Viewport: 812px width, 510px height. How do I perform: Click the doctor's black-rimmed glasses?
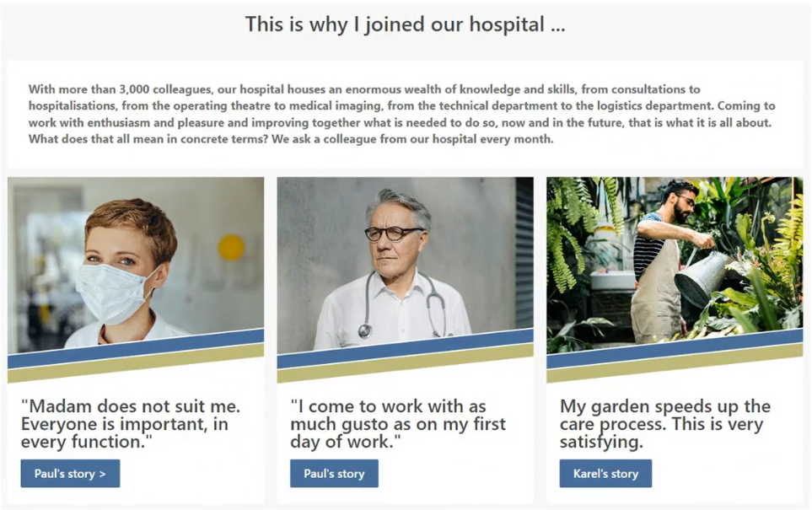click(x=394, y=234)
